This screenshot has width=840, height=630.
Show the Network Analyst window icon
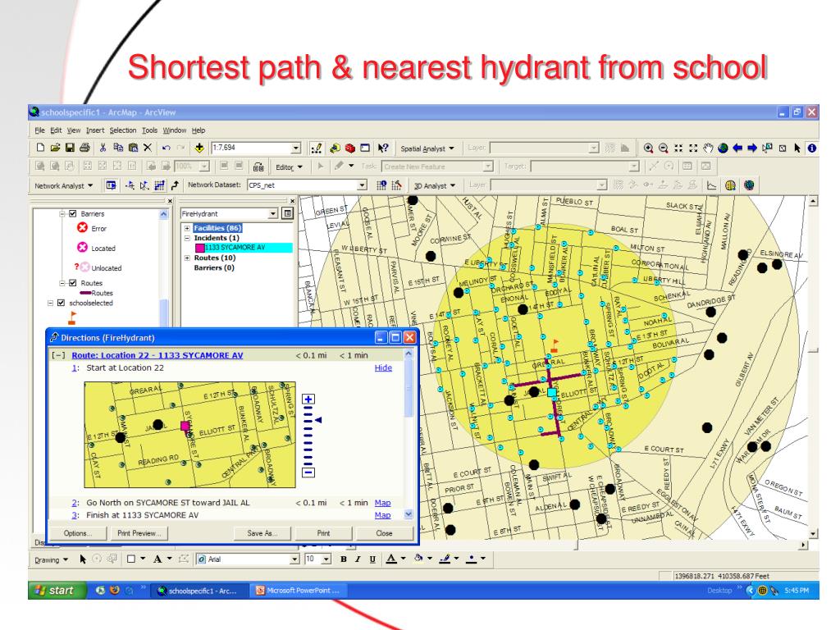coord(111,185)
